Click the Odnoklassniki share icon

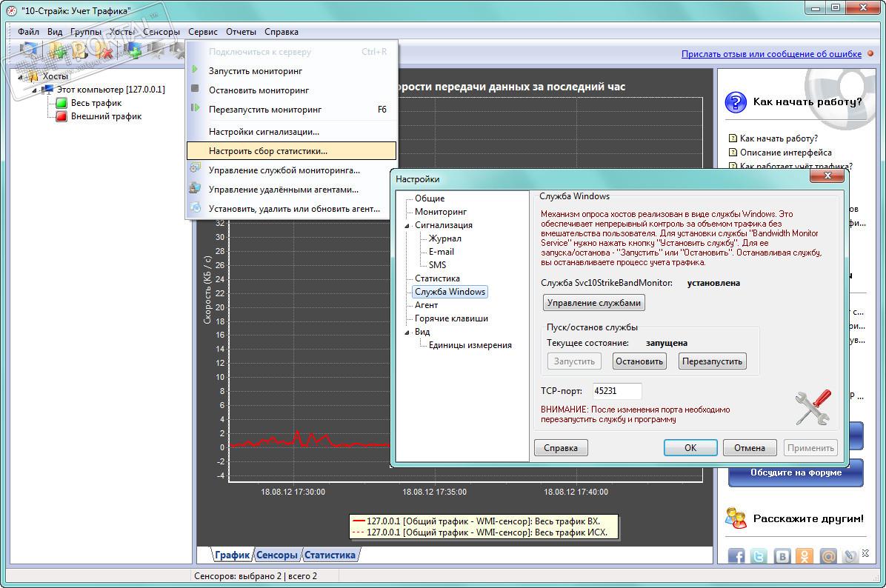805,556
